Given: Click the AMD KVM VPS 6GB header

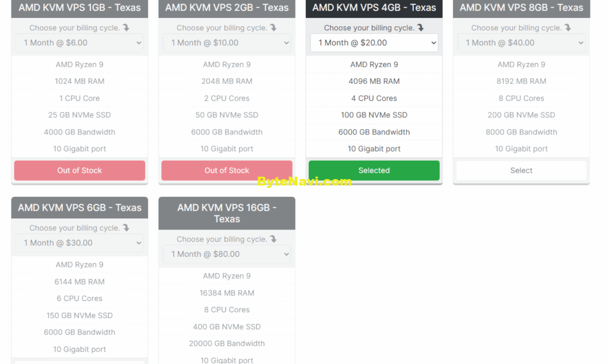Looking at the screenshot, I should [x=80, y=208].
